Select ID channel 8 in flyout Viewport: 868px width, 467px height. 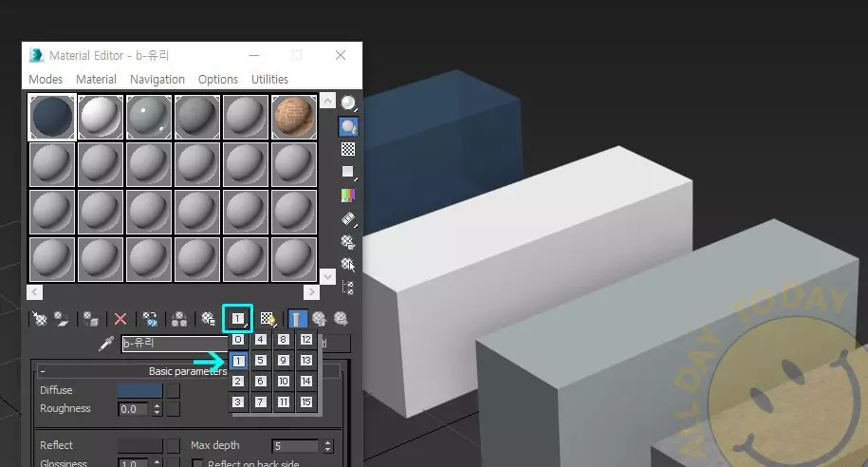click(284, 340)
